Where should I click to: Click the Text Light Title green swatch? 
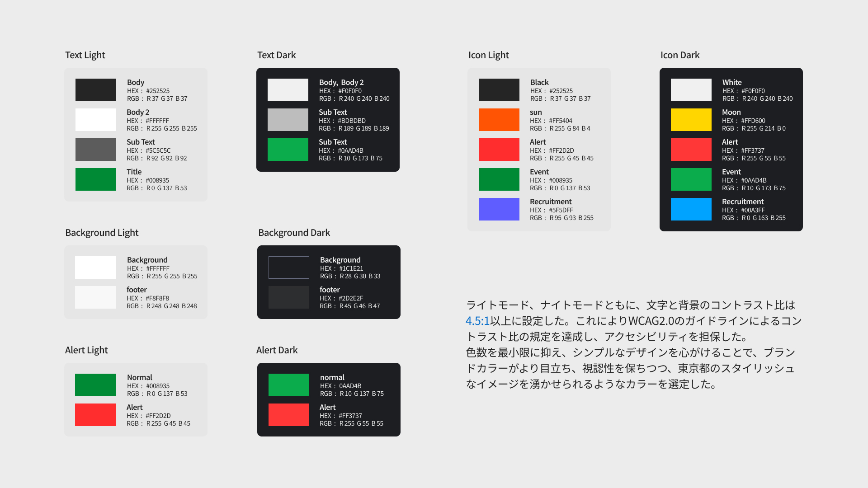coord(95,179)
